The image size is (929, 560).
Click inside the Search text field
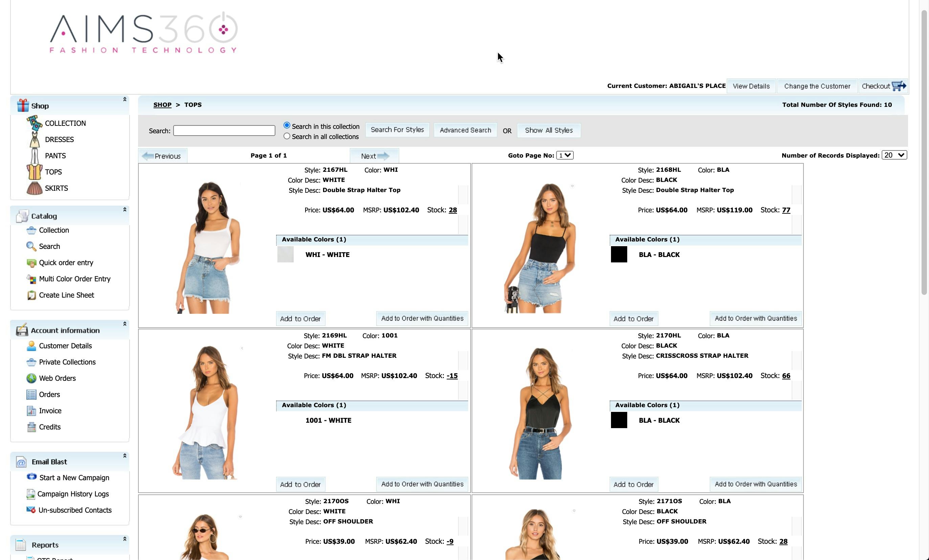pyautogui.click(x=224, y=131)
